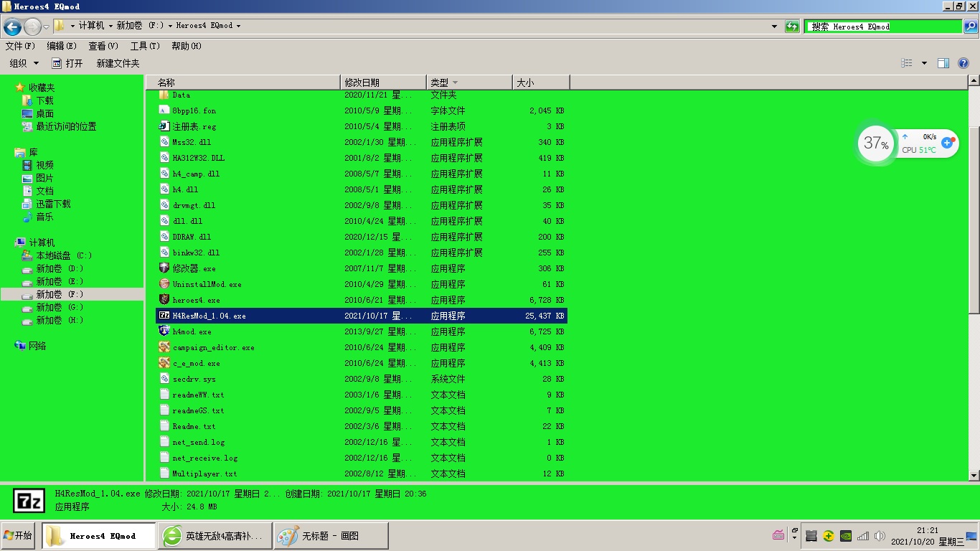The image size is (980, 551).
Task: Select the c_e_mod.exe icon
Action: click(164, 363)
